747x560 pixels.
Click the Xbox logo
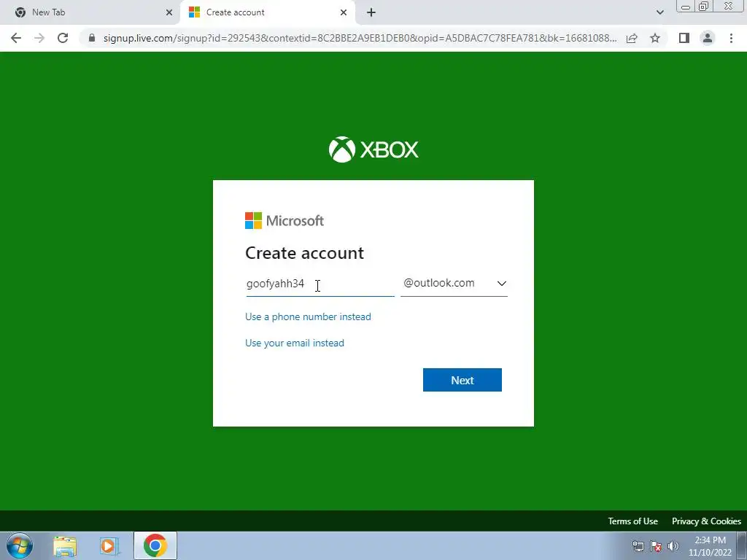pos(373,149)
